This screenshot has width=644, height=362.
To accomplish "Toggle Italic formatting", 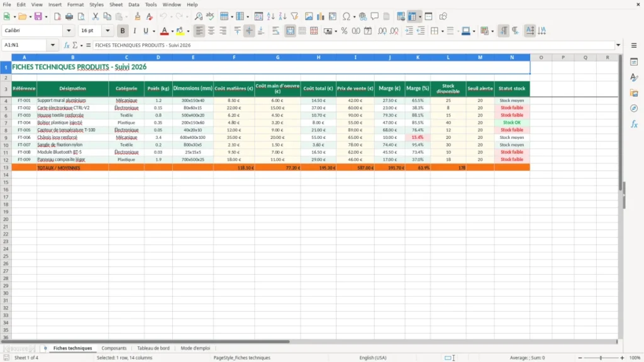I will click(x=135, y=31).
